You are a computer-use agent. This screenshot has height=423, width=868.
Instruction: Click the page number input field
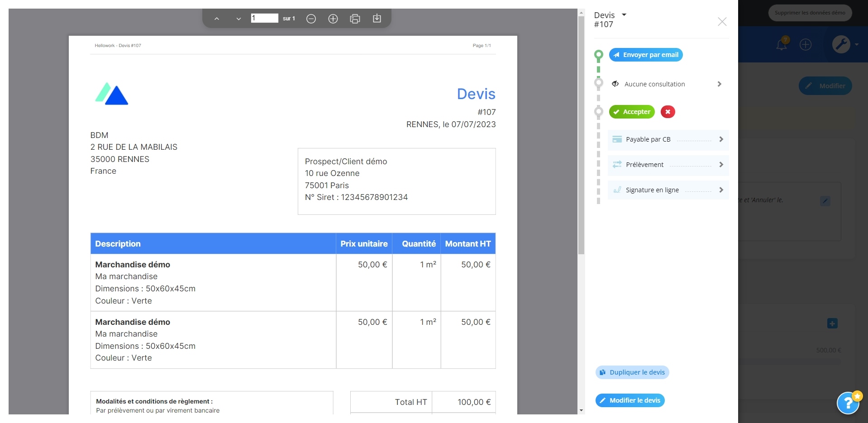click(x=265, y=18)
